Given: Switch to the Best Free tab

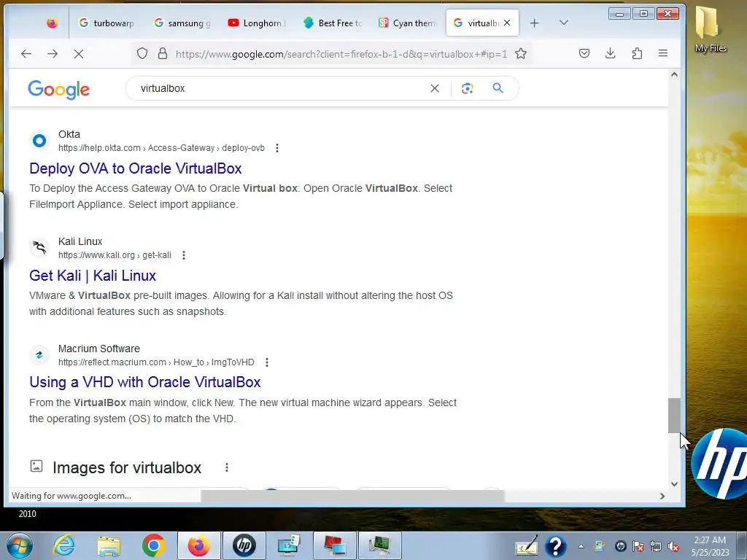Looking at the screenshot, I should [333, 23].
